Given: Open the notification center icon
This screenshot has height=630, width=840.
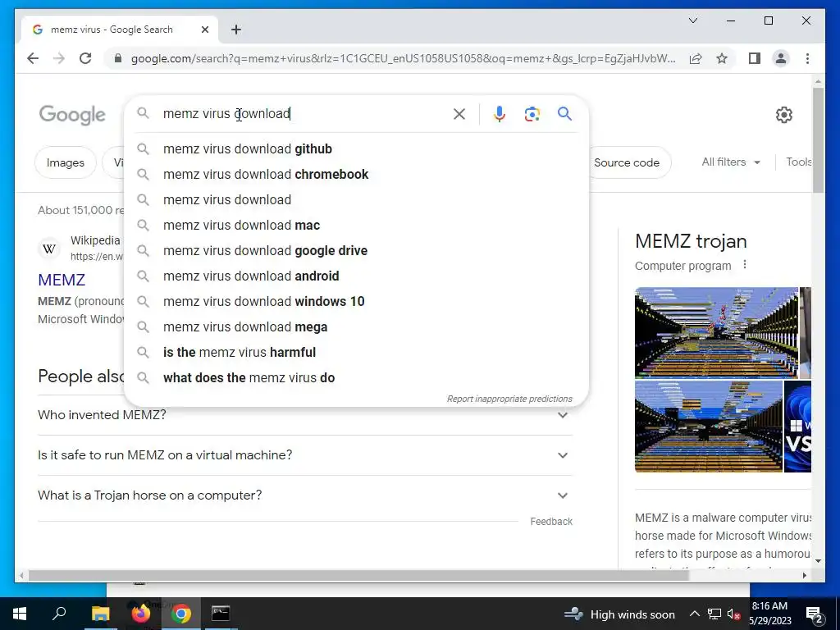Looking at the screenshot, I should (815, 614).
